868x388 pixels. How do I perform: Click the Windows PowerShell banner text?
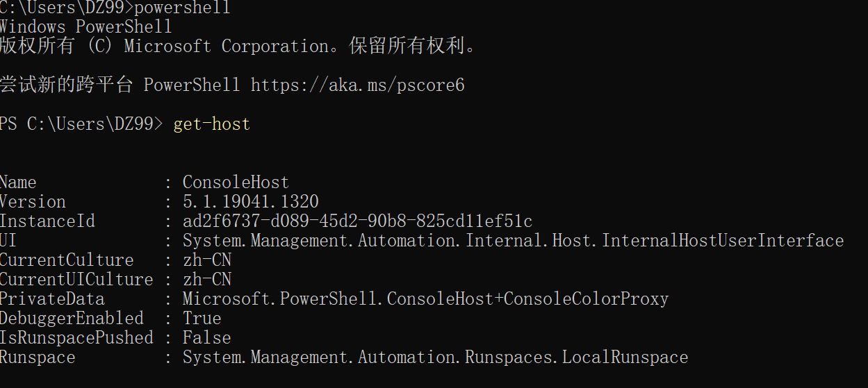point(85,27)
